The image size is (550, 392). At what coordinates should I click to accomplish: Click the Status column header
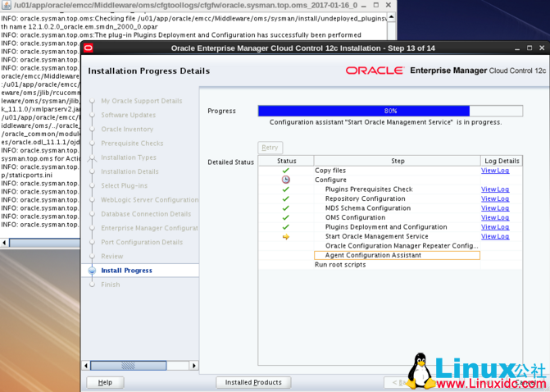tap(286, 161)
